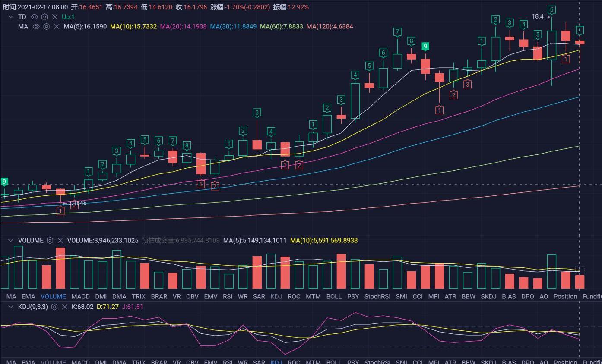Viewport: 602px width, 364px height.
Task: Pick Position in the volume panel indicator row
Action: [565, 297]
